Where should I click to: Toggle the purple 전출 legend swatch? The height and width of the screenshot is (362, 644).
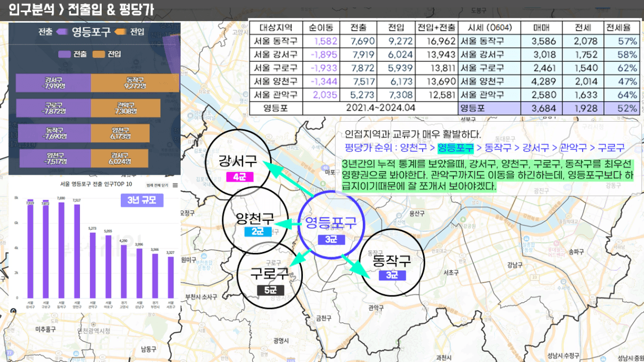65,54
